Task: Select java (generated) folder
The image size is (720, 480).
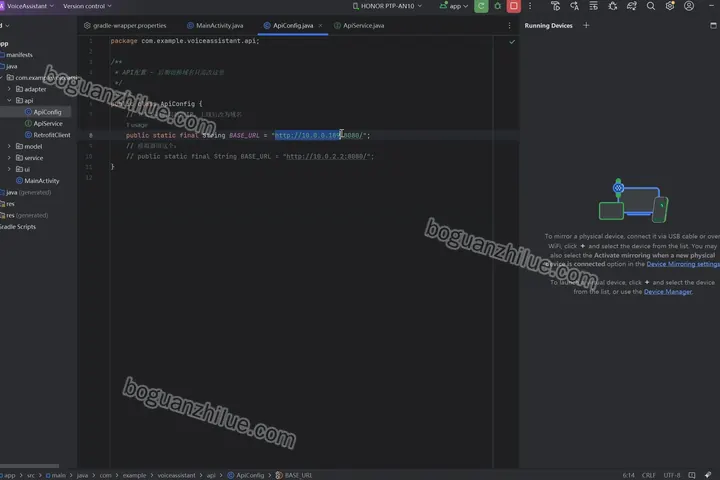Action: coord(26,192)
